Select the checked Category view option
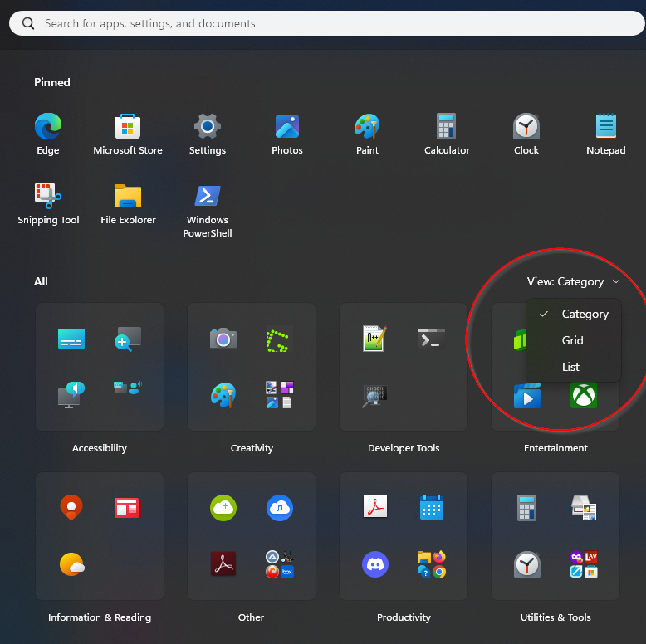The width and height of the screenshot is (646, 644). [x=574, y=314]
